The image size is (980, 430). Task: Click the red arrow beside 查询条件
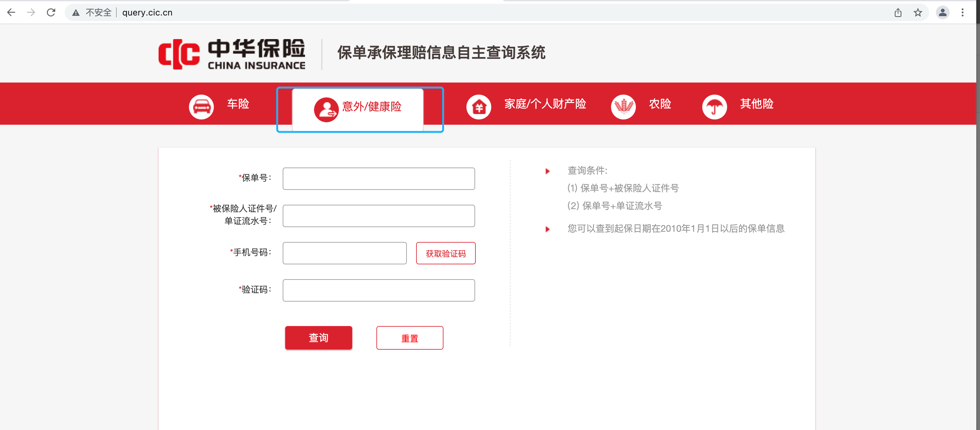(547, 171)
